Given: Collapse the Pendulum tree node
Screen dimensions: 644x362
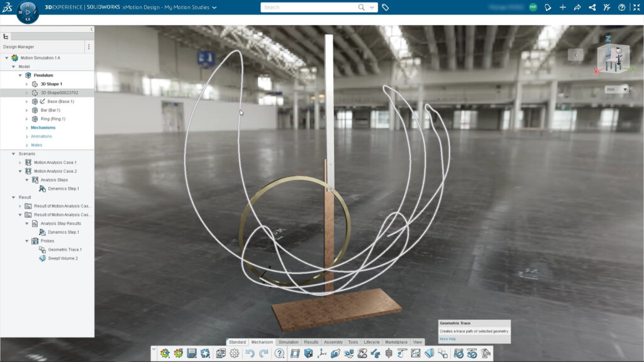Looking at the screenshot, I should [20, 75].
